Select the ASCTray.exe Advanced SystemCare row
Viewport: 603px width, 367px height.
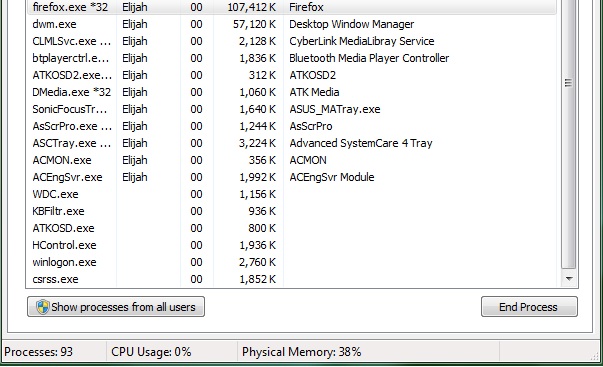[292, 143]
